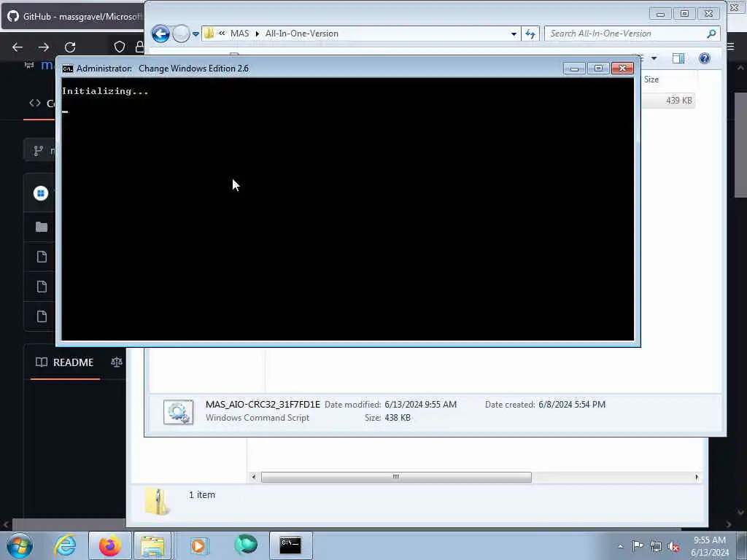Viewport: 747px width, 560px height.
Task: Click the search magnifier icon in Explorer
Action: [712, 34]
